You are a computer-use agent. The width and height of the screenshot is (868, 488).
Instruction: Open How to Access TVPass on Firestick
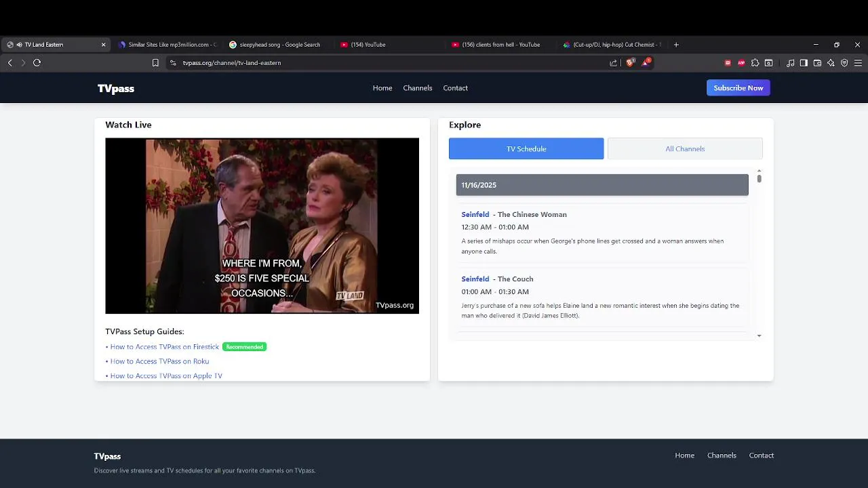click(x=165, y=346)
